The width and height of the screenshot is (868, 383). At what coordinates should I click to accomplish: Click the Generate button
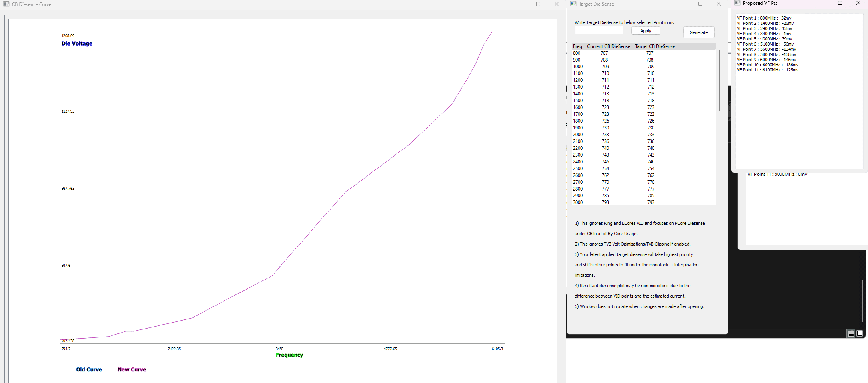click(x=698, y=32)
